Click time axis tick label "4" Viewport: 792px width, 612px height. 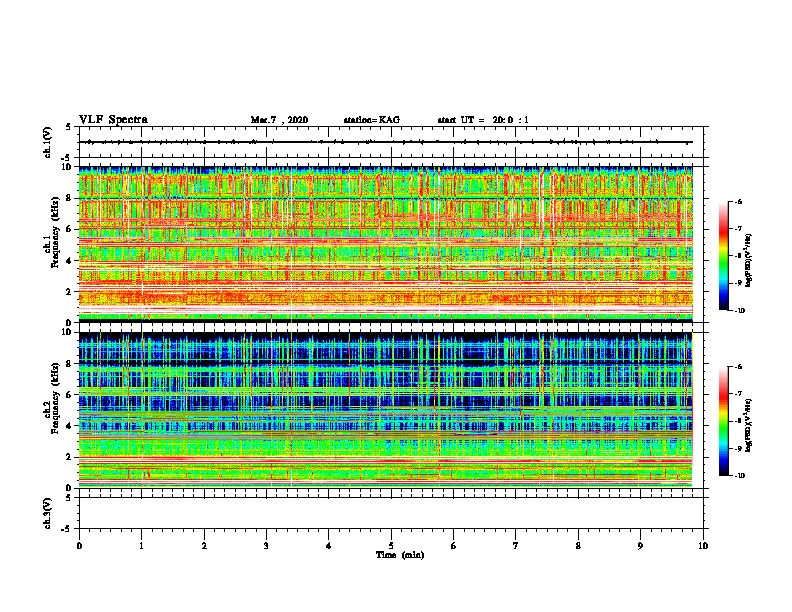point(329,546)
